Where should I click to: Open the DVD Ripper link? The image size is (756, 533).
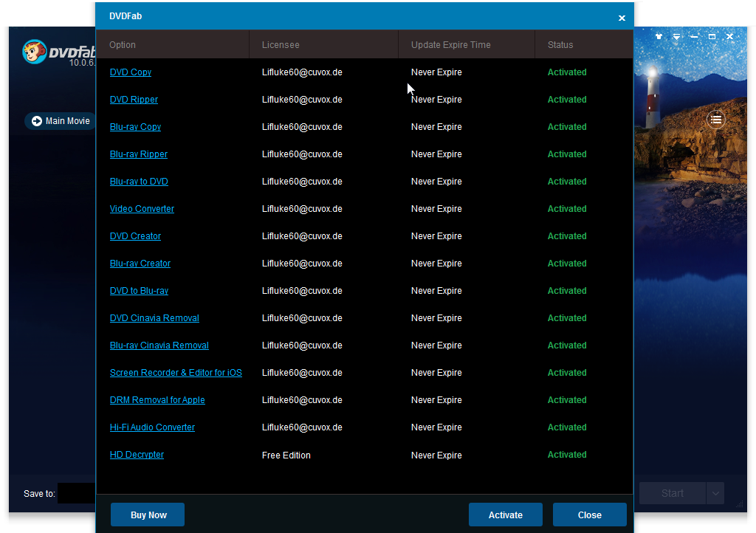tap(134, 99)
